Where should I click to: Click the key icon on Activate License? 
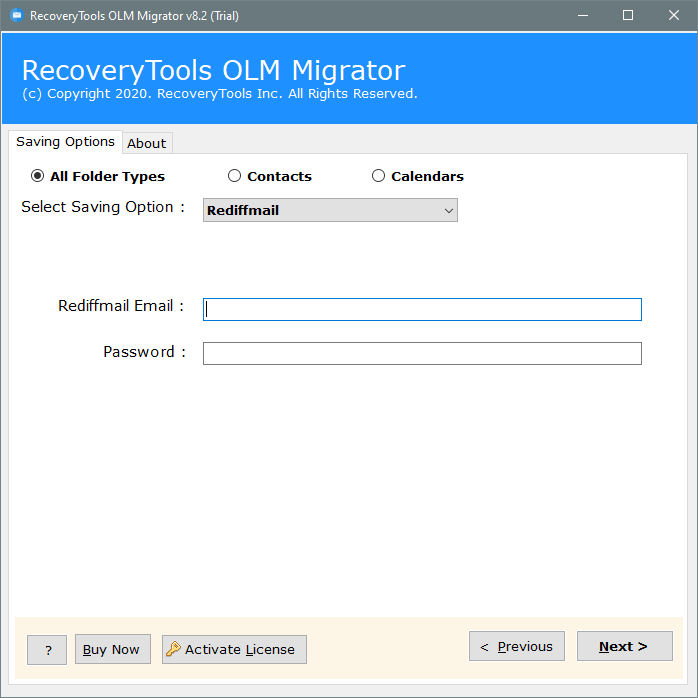click(x=173, y=649)
